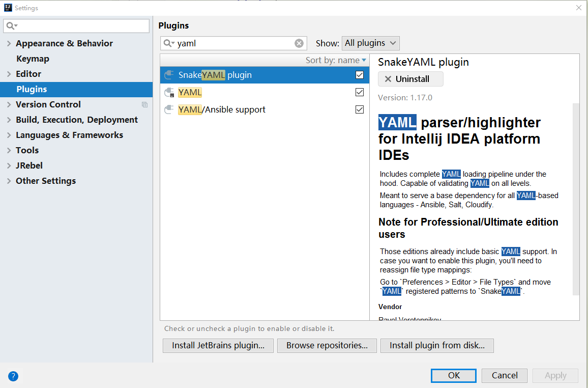588x388 pixels.
Task: Click Install plugin from disk button
Action: (437, 346)
